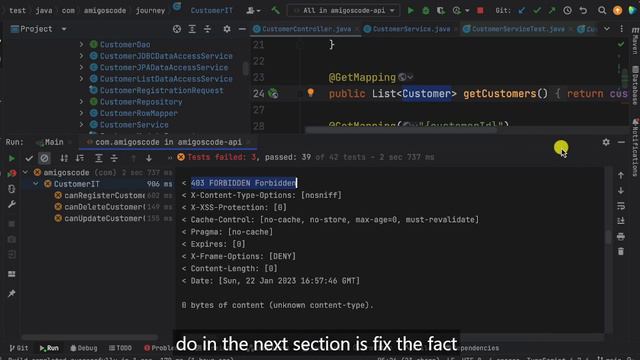Toggle Show Ignored tests button
640x360 pixels.
44,158
